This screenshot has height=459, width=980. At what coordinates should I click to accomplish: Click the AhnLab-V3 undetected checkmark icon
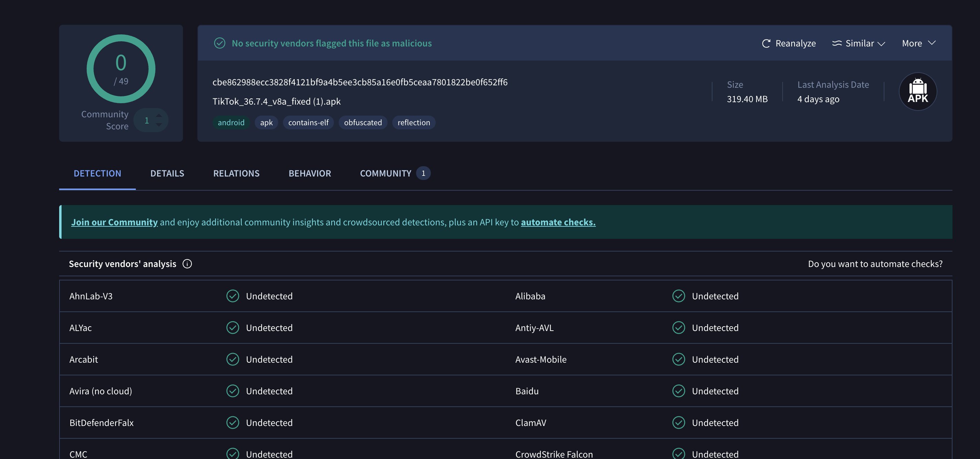coord(232,296)
